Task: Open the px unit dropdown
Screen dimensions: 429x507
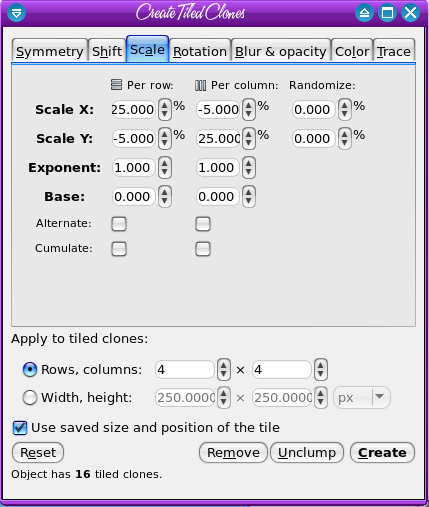Action: point(362,397)
